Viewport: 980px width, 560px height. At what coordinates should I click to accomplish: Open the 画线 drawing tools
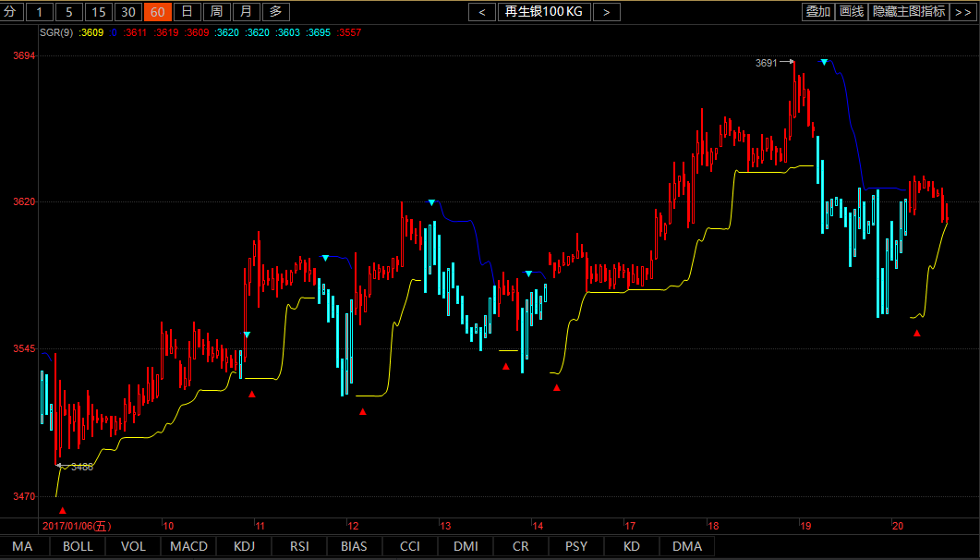point(852,12)
